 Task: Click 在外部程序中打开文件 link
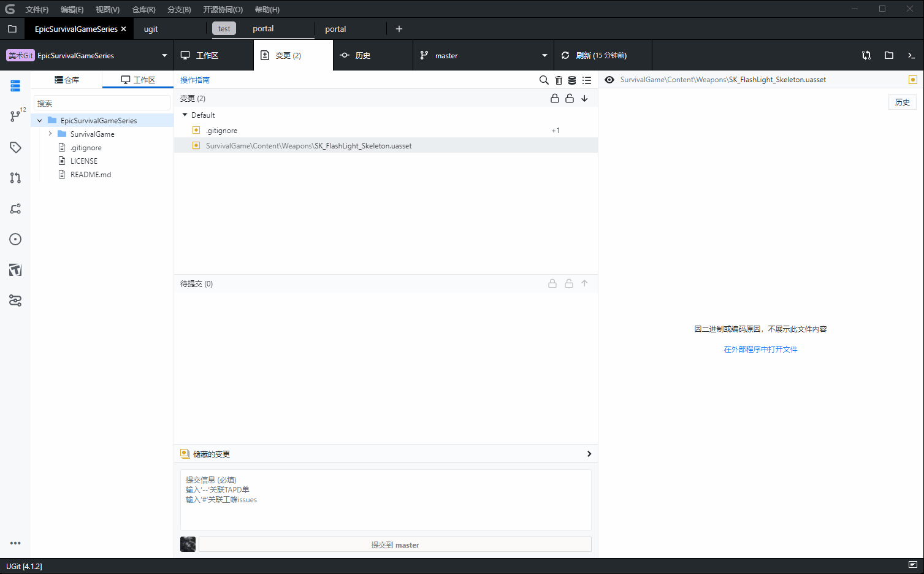[x=760, y=348]
